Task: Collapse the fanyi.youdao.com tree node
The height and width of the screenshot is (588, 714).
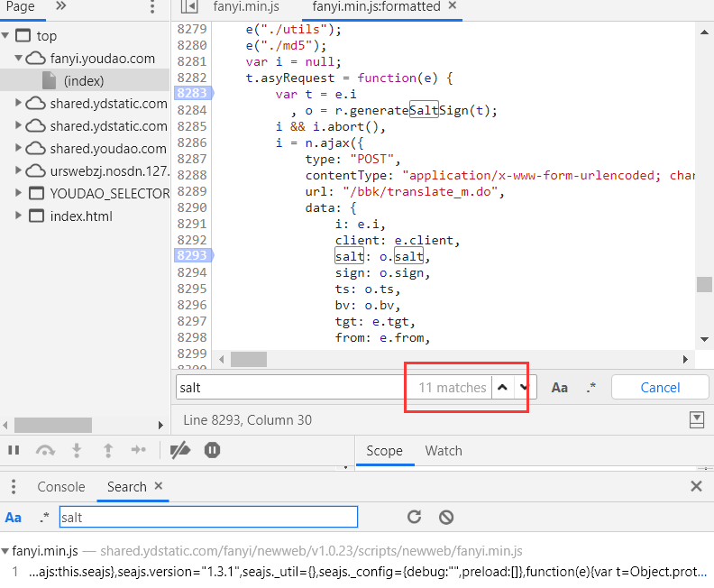Action: pos(19,59)
